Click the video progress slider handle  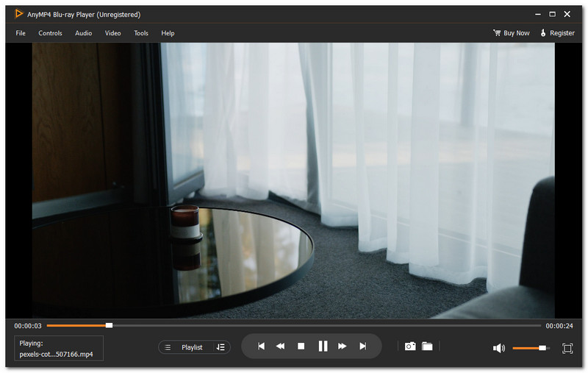click(109, 325)
